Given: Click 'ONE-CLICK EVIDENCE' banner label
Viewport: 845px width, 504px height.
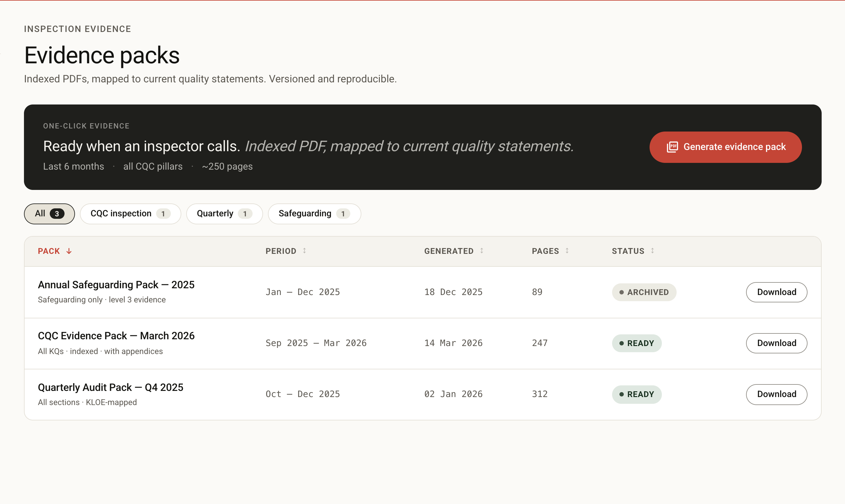Looking at the screenshot, I should coord(86,126).
